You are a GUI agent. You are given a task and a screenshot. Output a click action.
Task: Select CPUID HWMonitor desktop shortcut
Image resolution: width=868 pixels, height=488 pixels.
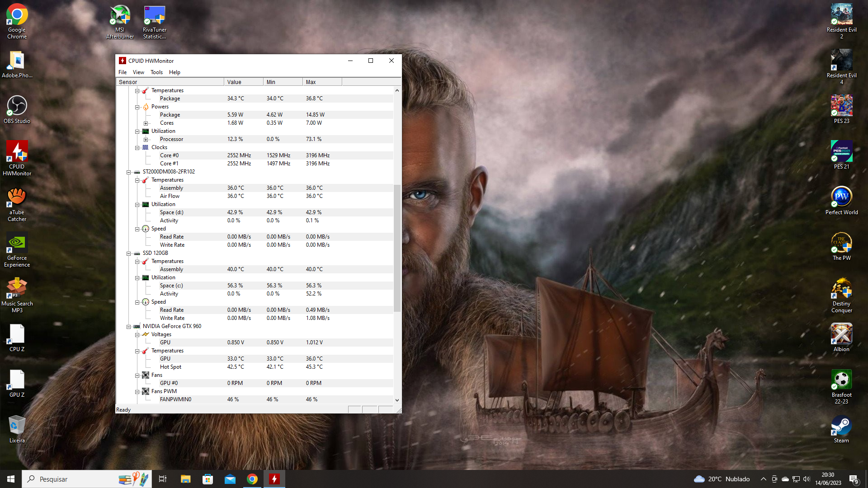(x=17, y=158)
